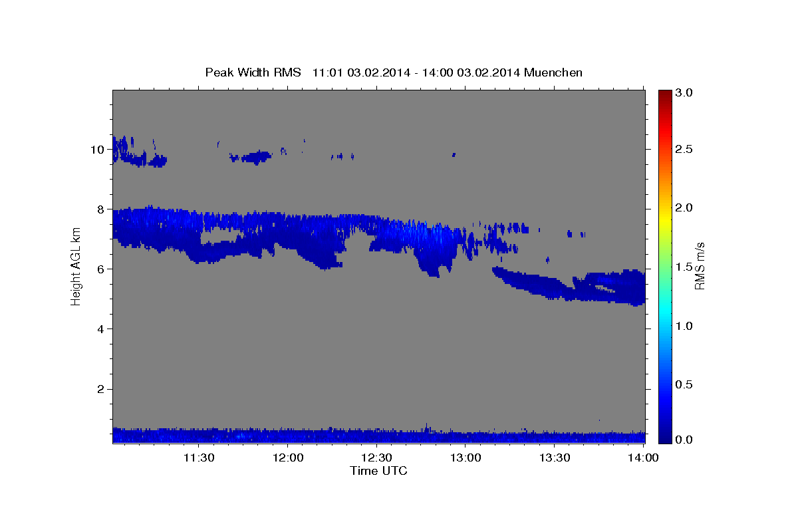Click the 'Height AGL km' axis label
Screen dimensions: 798x532
(x=76, y=266)
